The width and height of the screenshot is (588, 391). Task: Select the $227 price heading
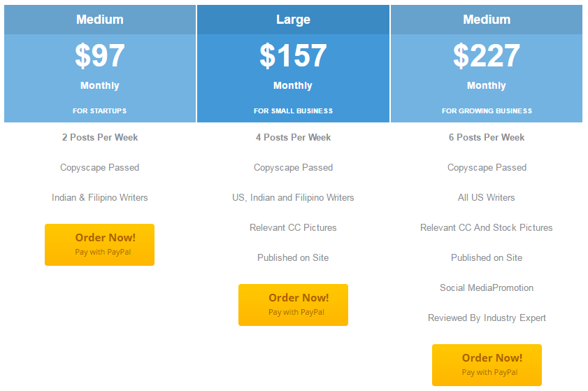click(x=487, y=55)
